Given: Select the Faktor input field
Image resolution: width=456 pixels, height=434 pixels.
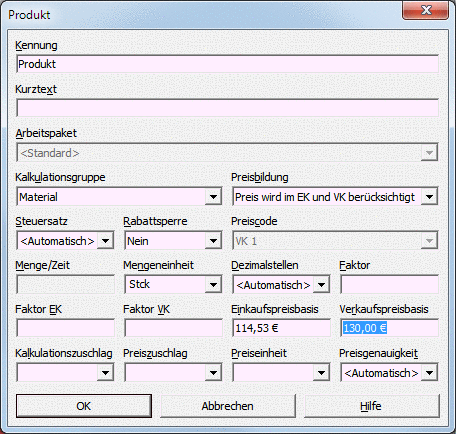Looking at the screenshot, I should pyautogui.click(x=389, y=285).
